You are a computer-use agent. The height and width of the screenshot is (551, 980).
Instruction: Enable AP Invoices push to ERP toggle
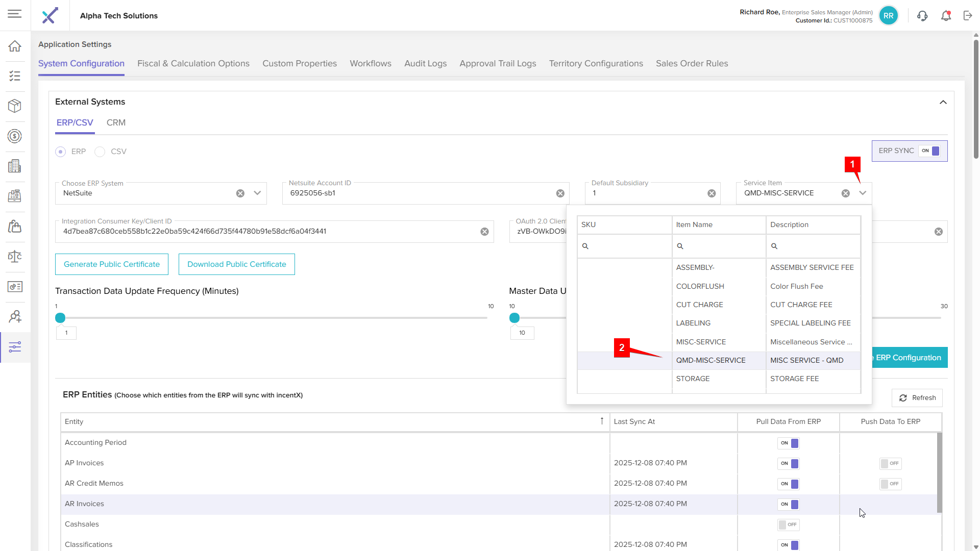pyautogui.click(x=890, y=463)
